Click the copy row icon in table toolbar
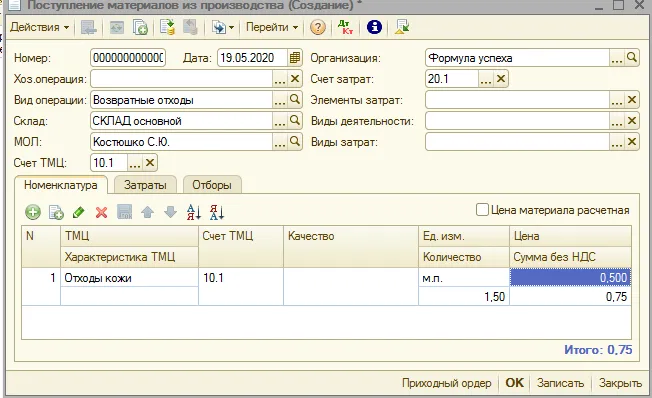This screenshot has height=398, width=652. [x=56, y=212]
